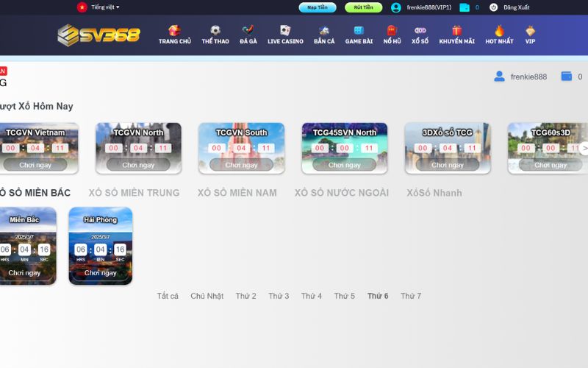Image resolution: width=588 pixels, height=368 pixels.
Task: Open the Hải Phòng lottery card
Action: [101, 246]
